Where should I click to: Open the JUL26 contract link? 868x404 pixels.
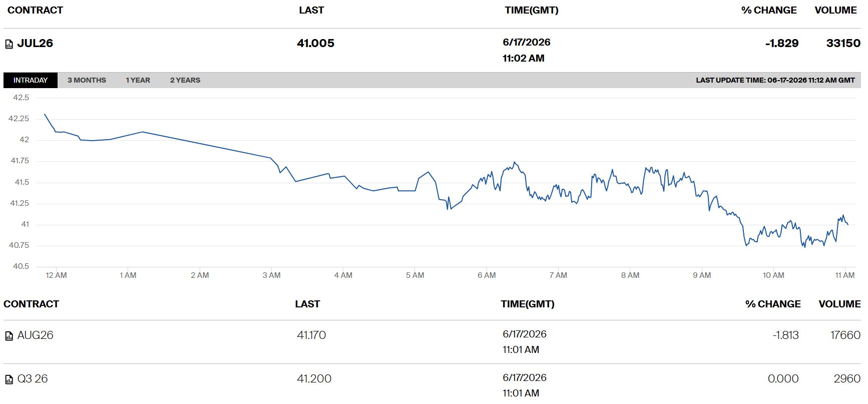[x=35, y=43]
